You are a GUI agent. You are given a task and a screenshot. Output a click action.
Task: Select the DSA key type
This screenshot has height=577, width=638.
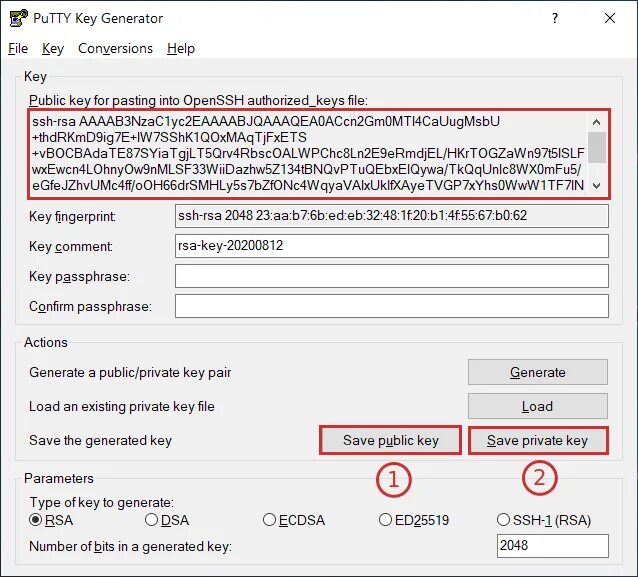point(167,520)
